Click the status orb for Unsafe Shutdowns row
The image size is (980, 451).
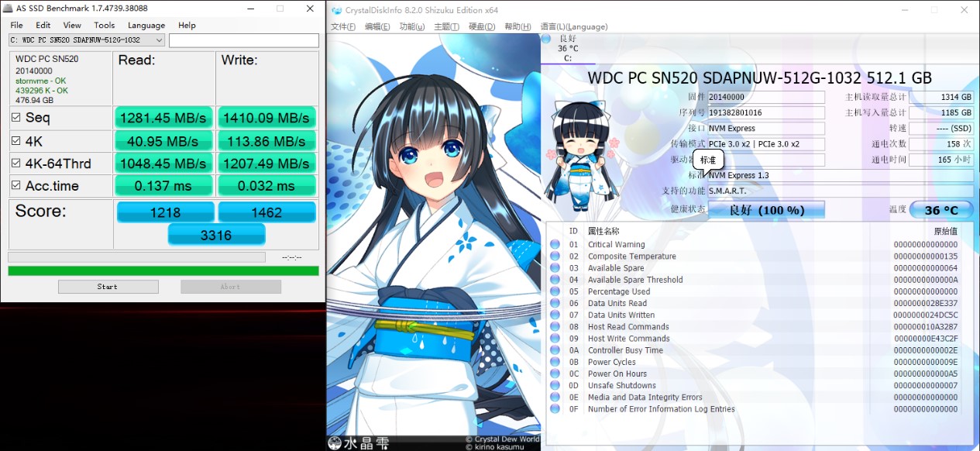pos(555,386)
